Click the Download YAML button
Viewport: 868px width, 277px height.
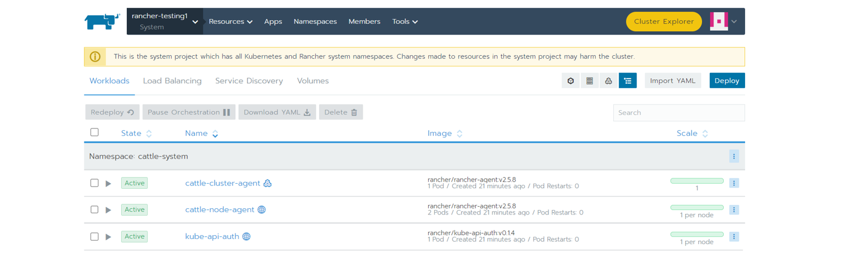point(277,112)
